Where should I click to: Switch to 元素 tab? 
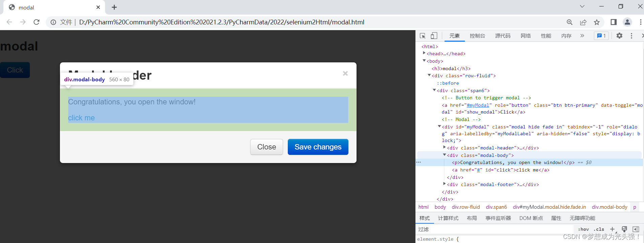pos(454,36)
